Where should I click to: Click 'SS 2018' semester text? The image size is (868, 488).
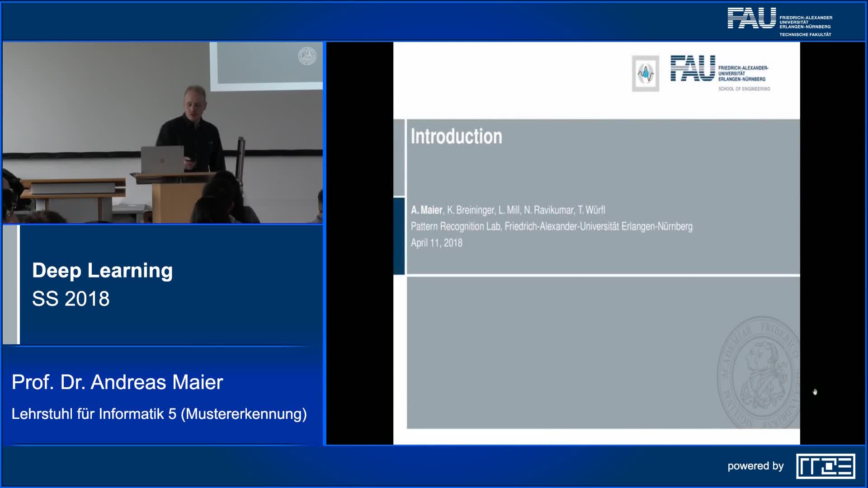[x=71, y=299]
